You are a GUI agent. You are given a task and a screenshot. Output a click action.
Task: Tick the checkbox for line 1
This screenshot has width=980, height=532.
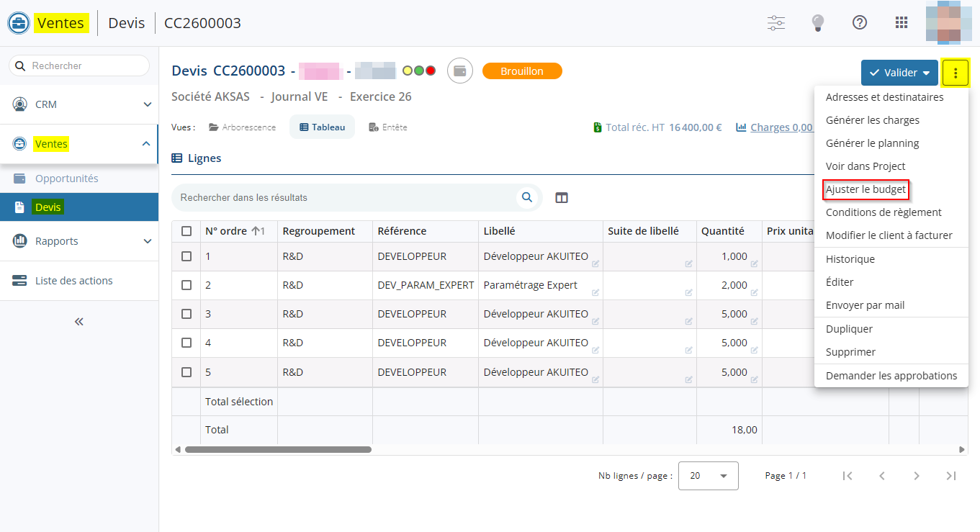(x=186, y=256)
